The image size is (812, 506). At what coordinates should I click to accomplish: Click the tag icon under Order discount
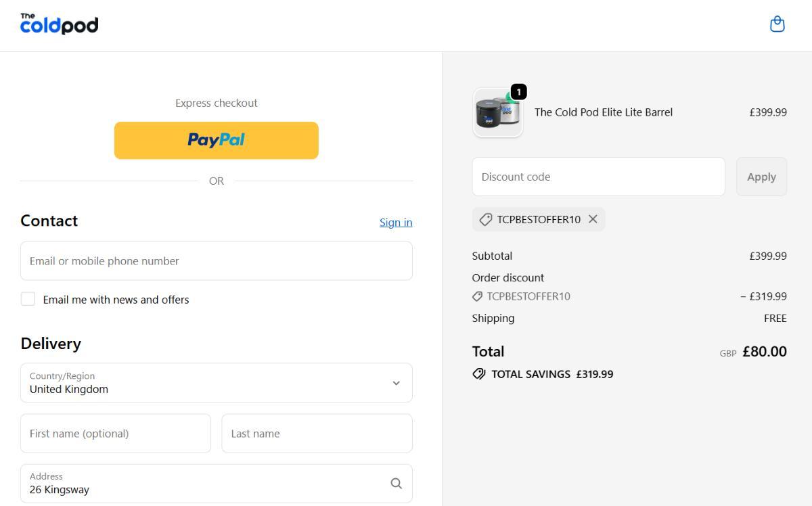click(x=478, y=296)
